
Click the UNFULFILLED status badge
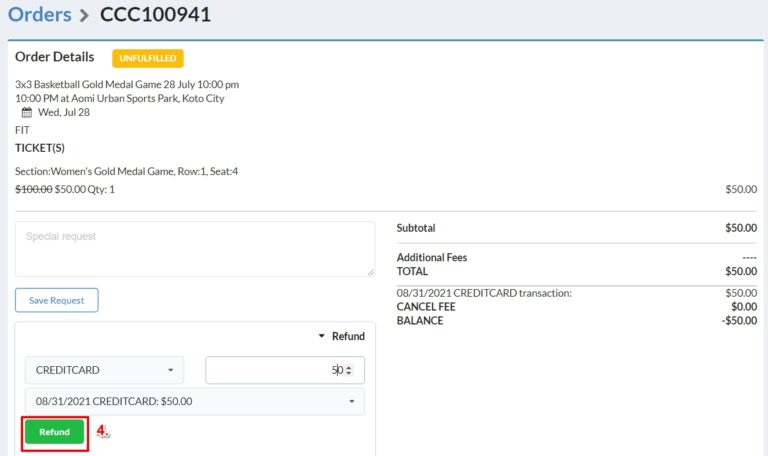[148, 58]
